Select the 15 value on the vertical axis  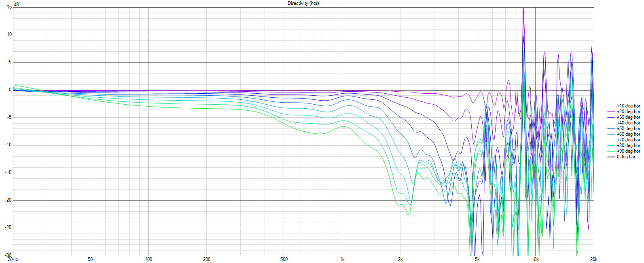(9, 7)
